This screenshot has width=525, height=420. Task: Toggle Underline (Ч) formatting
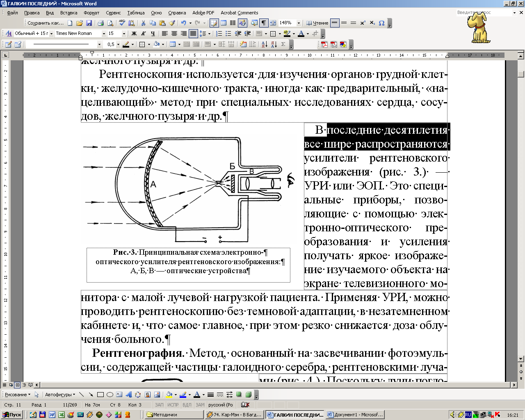(153, 33)
